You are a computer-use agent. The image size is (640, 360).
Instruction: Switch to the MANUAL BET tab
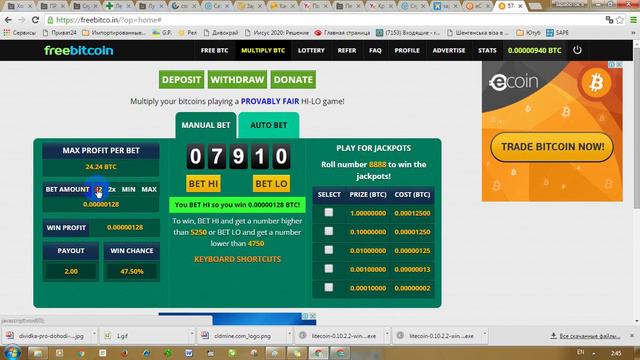pyautogui.click(x=206, y=125)
